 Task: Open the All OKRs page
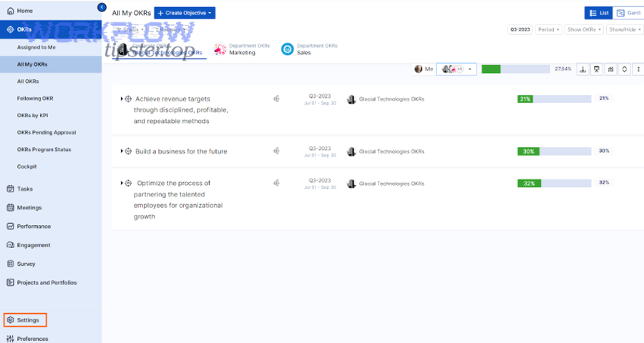pos(28,81)
